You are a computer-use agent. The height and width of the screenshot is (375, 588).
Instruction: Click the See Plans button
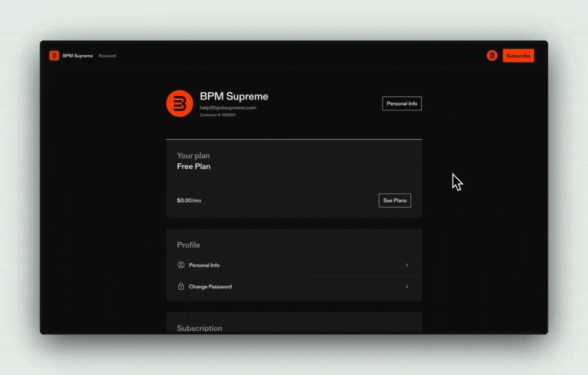(395, 201)
